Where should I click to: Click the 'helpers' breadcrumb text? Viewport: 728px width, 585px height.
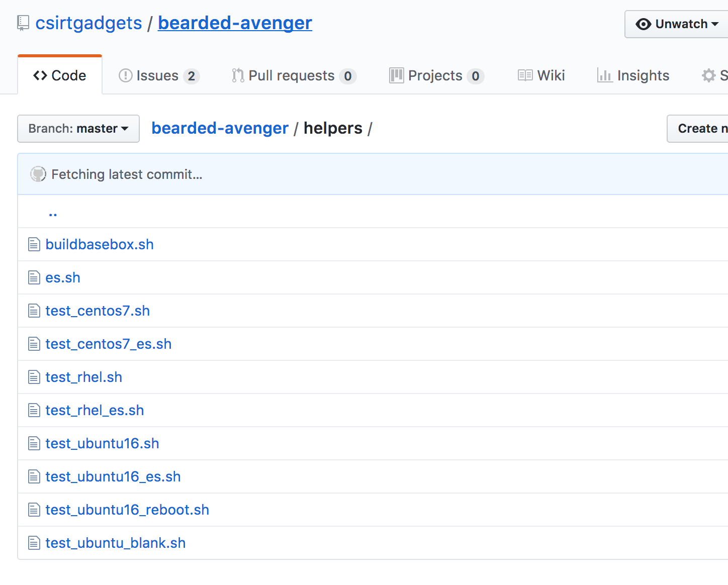pyautogui.click(x=333, y=128)
